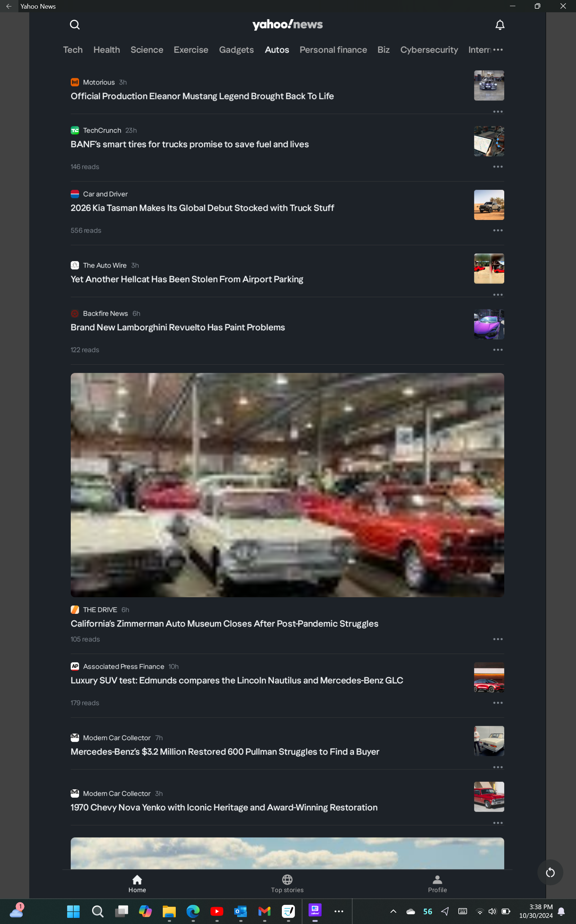Expand more categories ellipsis in nav bar
576x924 pixels.
point(498,49)
